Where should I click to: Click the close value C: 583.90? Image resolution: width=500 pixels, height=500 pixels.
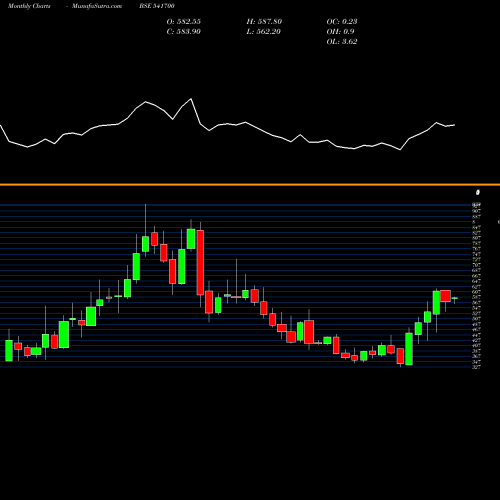[184, 31]
